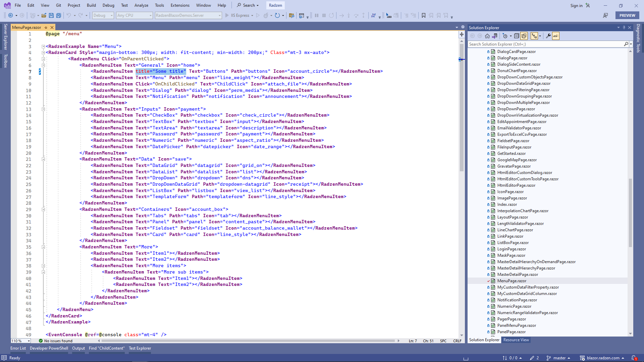Click the Undo arrow icon
This screenshot has height=362, width=644.
point(68,15)
